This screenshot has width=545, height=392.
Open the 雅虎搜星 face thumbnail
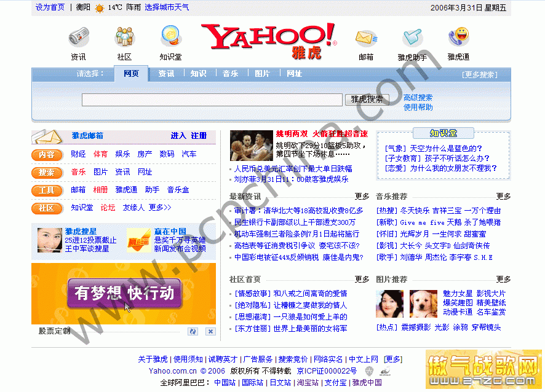coord(49,240)
